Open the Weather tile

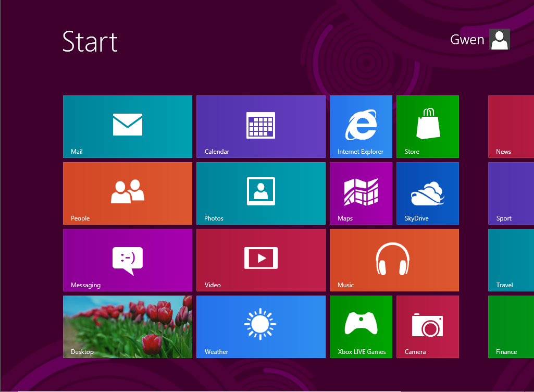[260, 327]
